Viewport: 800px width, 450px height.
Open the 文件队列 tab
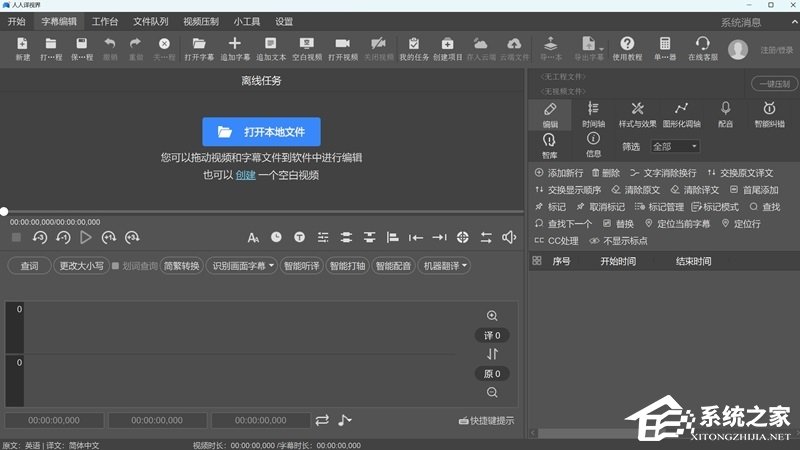tap(151, 21)
